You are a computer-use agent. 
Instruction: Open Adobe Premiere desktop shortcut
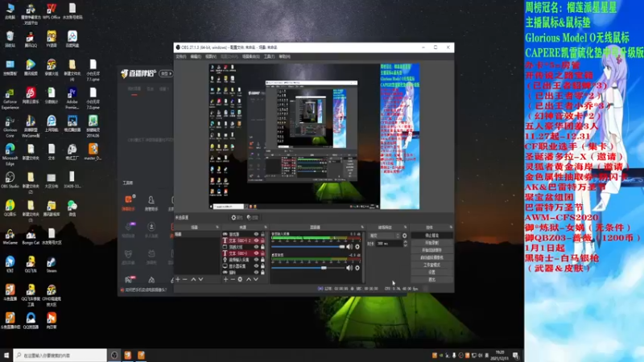(x=72, y=98)
